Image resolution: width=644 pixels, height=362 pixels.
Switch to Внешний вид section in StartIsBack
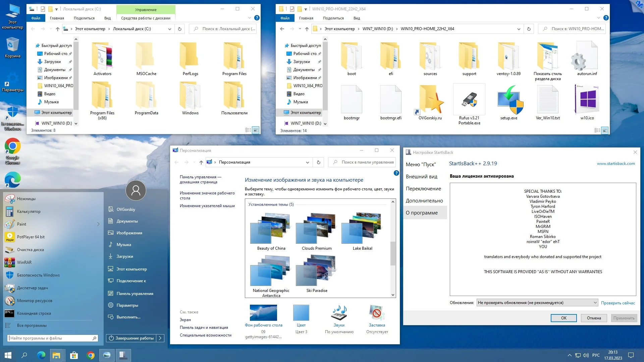(421, 177)
